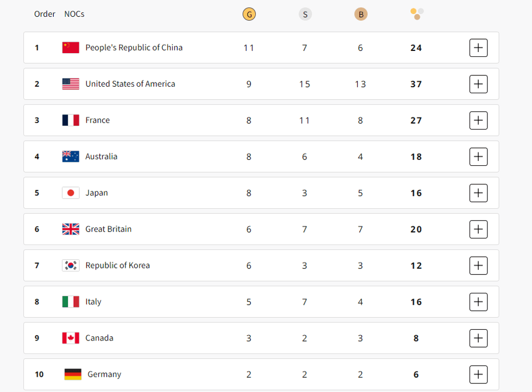The image size is (532, 392).
Task: Click the Great Britain flag icon
Action: click(71, 229)
